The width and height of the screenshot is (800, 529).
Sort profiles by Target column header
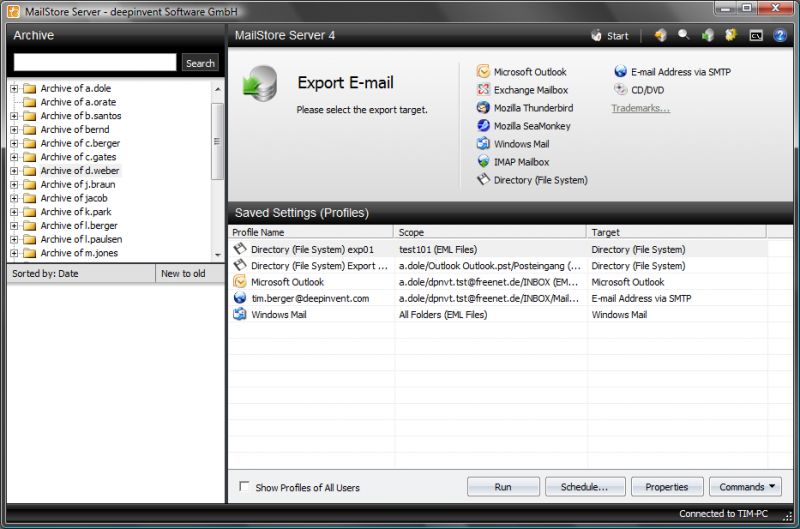pos(677,232)
